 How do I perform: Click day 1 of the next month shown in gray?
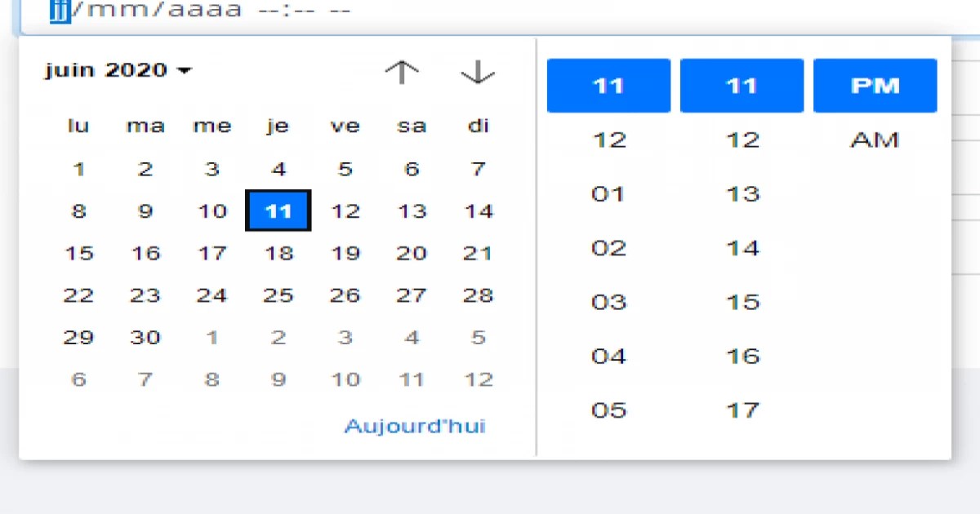[x=212, y=337]
